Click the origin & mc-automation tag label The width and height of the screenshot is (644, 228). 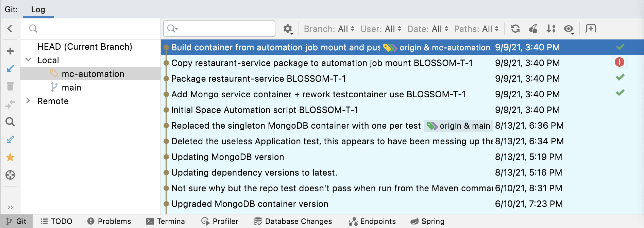[437, 48]
